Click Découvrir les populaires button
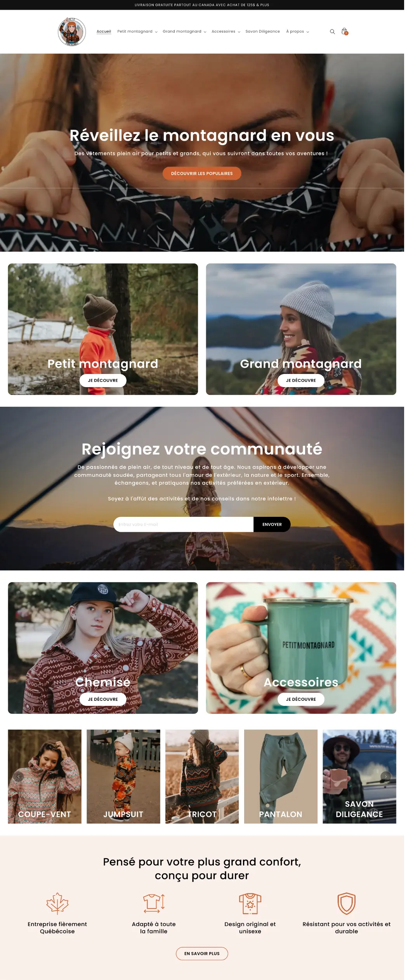Screen dimensions: 408x980 click(204, 175)
